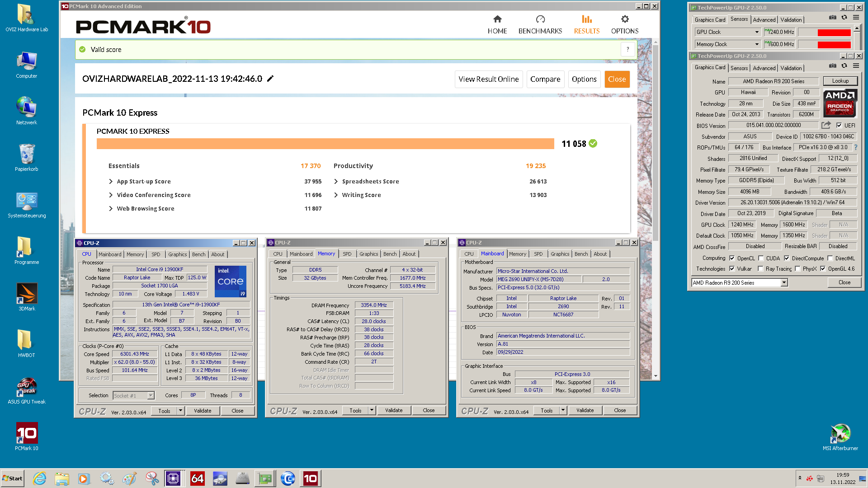Click the AIDA64 taskbar icon
Viewport: 868px width, 488px height.
point(198,479)
